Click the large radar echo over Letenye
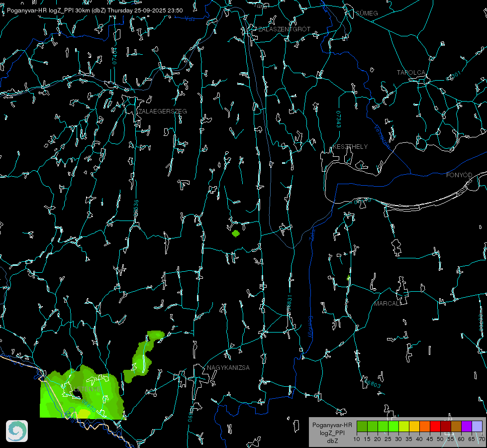Screen dimensions: 487x448 [x=82, y=392]
